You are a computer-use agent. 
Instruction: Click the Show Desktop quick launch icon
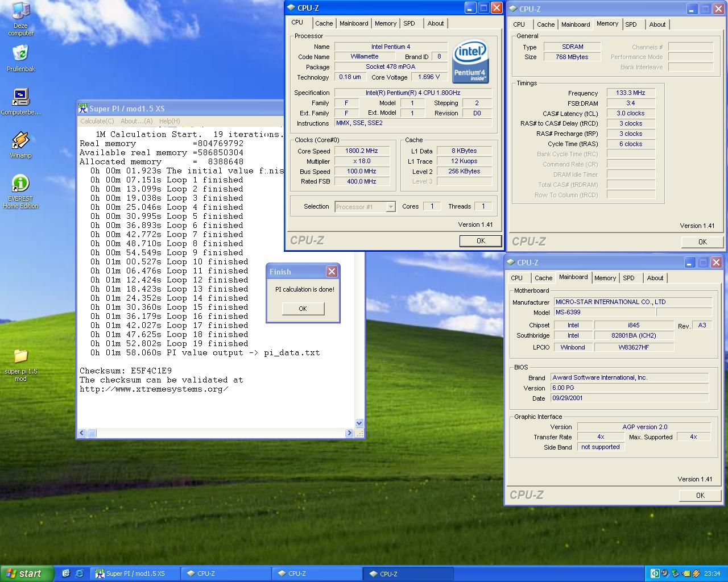point(66,573)
